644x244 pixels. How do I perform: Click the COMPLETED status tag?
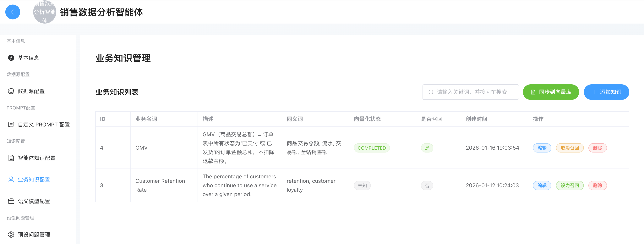pyautogui.click(x=372, y=148)
